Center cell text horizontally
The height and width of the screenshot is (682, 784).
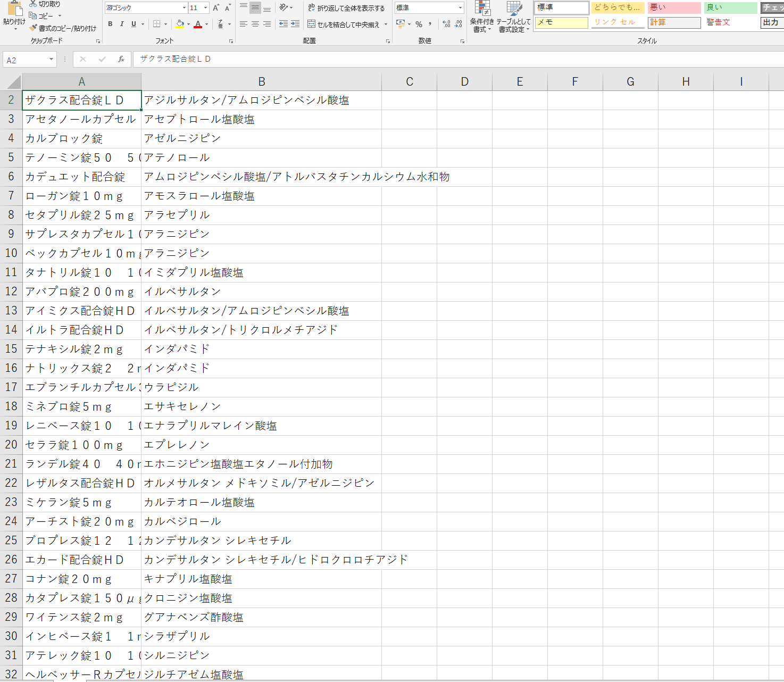click(255, 24)
